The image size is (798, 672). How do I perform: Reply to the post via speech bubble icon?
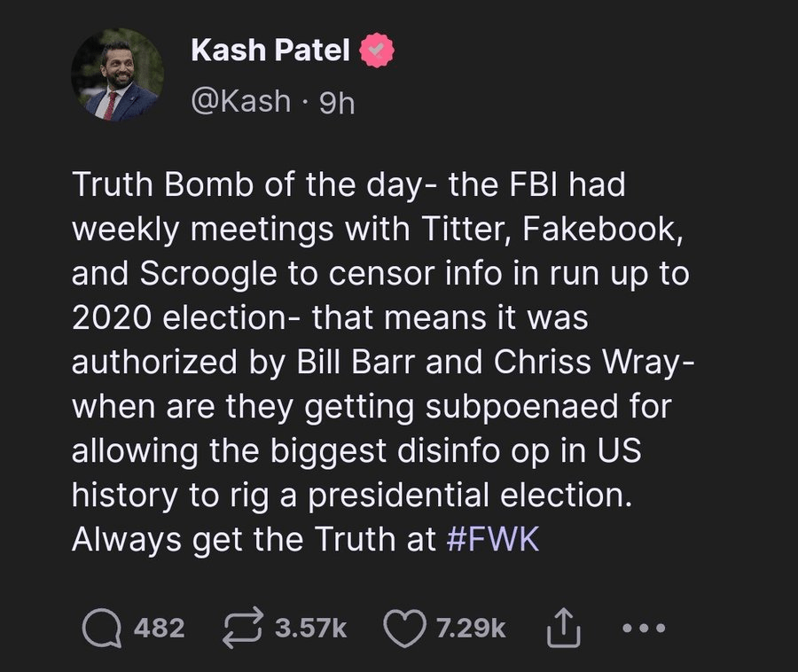tap(102, 628)
